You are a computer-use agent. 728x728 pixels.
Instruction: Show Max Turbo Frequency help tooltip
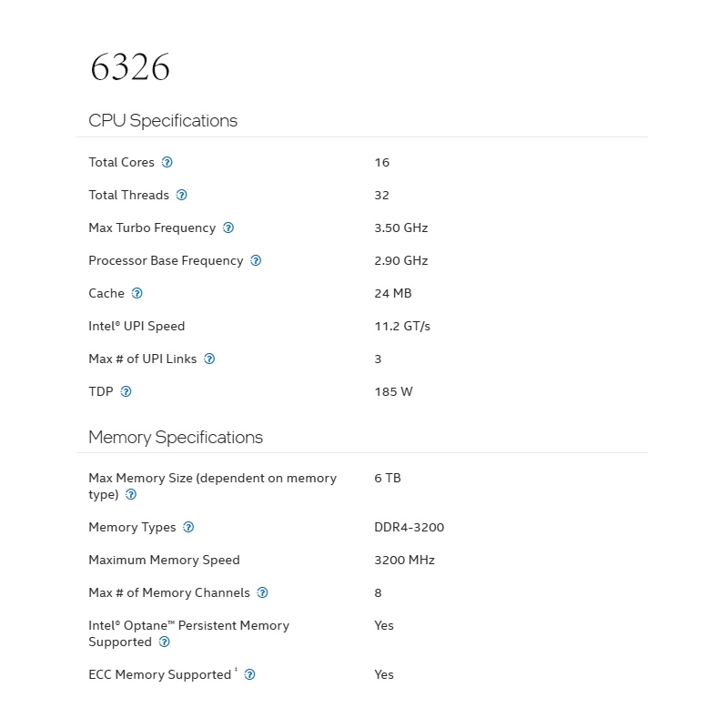click(x=228, y=227)
